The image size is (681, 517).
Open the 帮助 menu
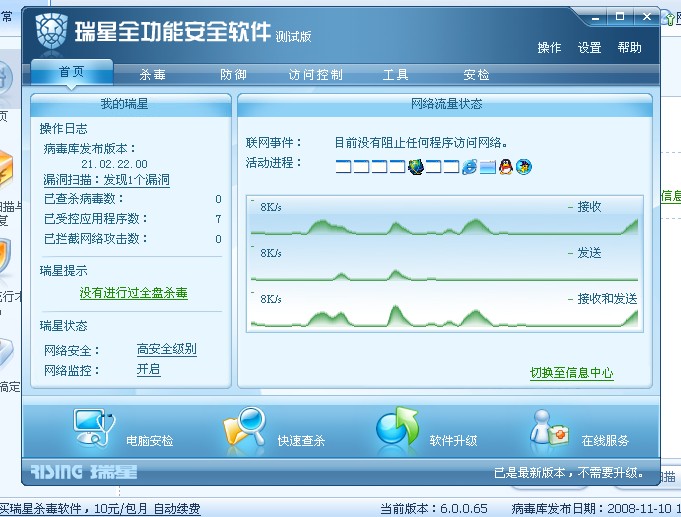tap(629, 47)
